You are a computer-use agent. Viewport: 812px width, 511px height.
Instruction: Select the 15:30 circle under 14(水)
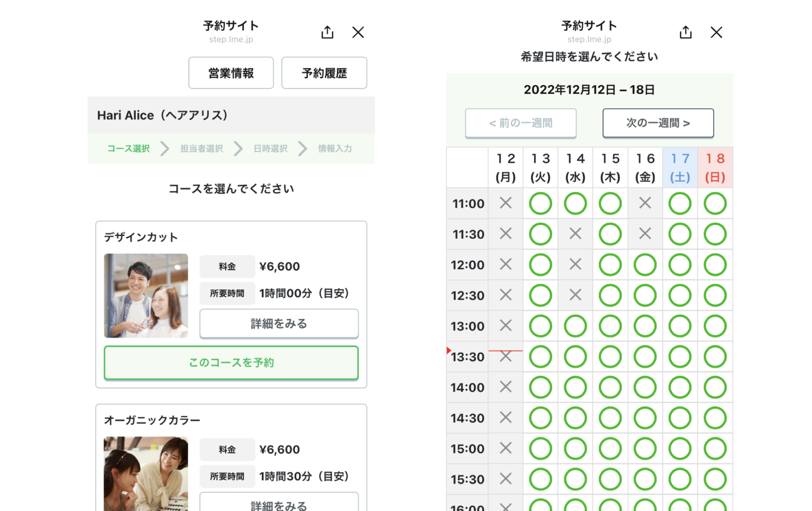coord(575,479)
